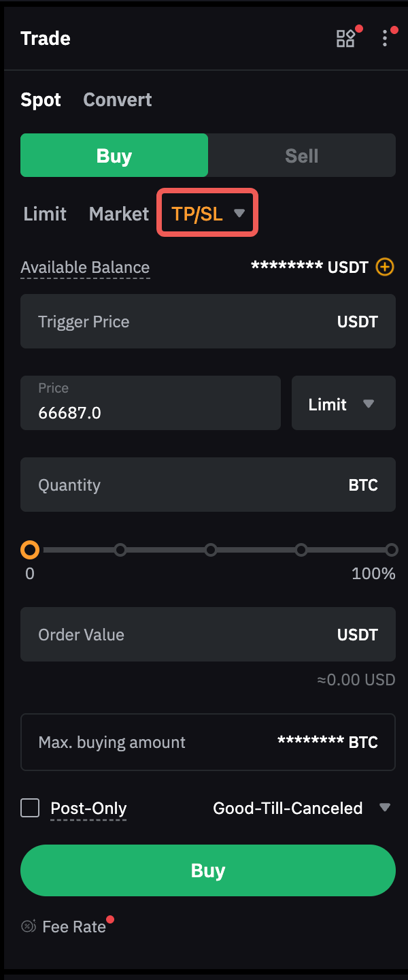Select the Market order tab
The height and width of the screenshot is (980, 408).
click(118, 214)
